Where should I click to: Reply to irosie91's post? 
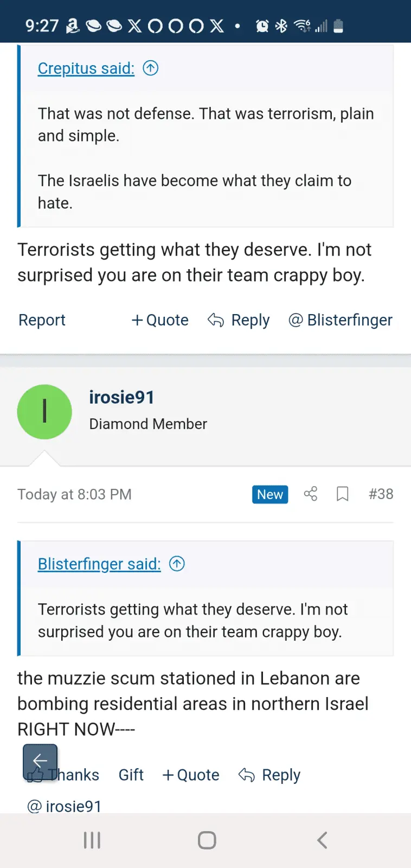[269, 775]
